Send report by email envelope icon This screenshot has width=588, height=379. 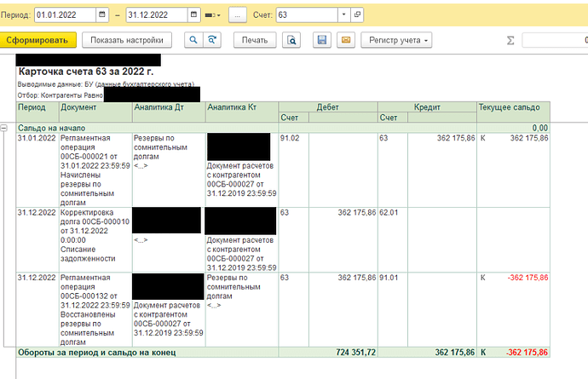coord(346,40)
